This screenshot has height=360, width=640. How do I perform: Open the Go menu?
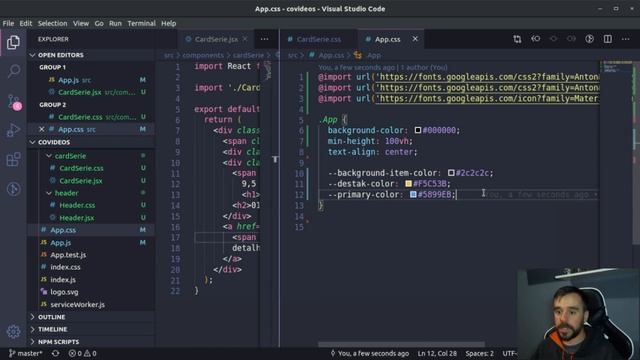[x=99, y=23]
